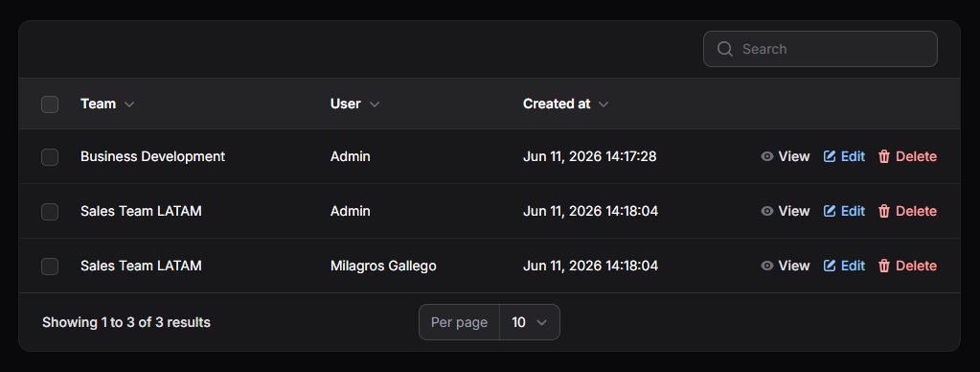
Task: Tick the select-all checkbox in the table header
Action: (50, 105)
